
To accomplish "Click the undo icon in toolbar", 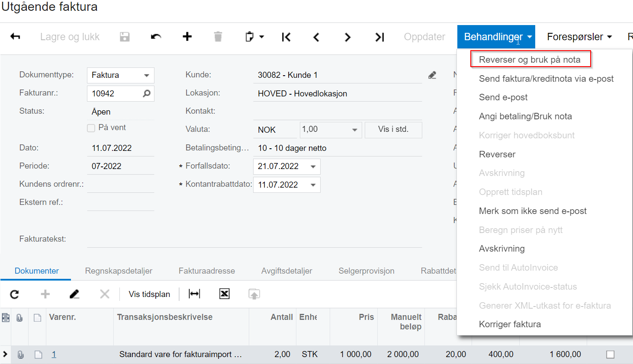I will (x=156, y=37).
